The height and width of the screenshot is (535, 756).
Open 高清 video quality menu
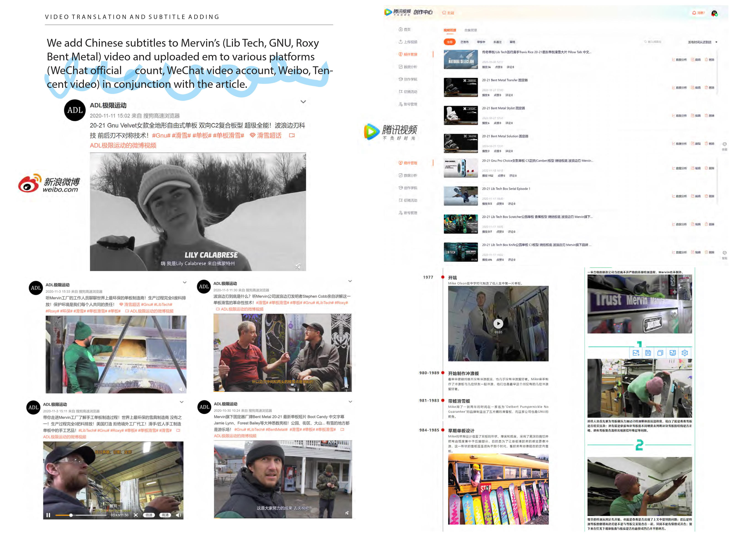[165, 515]
